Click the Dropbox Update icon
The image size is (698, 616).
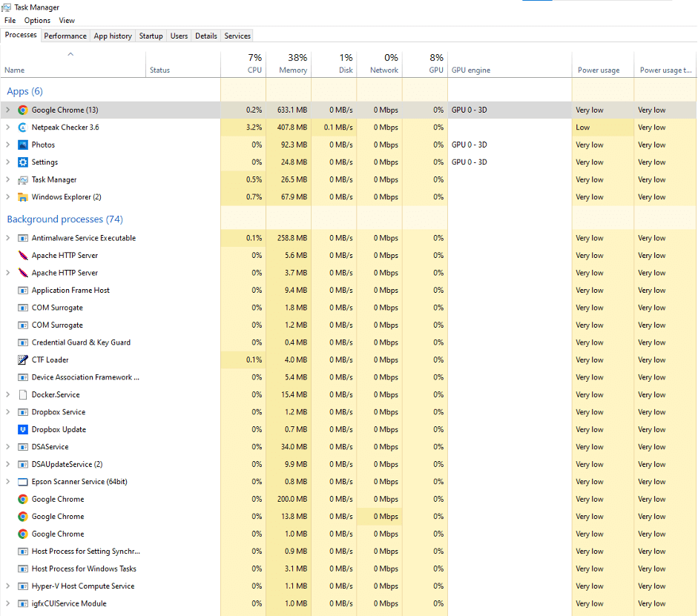[23, 430]
